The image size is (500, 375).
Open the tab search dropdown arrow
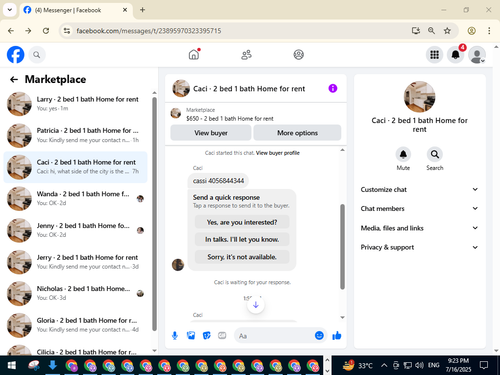[10, 10]
